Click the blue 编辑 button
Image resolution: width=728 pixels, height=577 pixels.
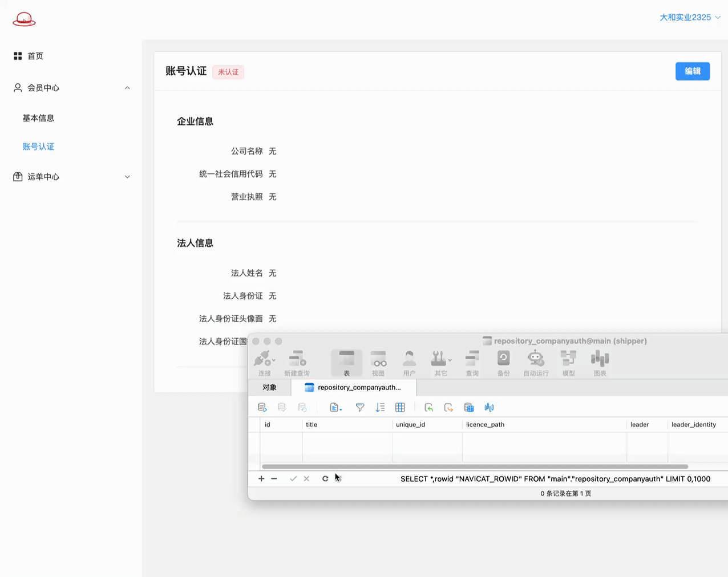tap(692, 71)
